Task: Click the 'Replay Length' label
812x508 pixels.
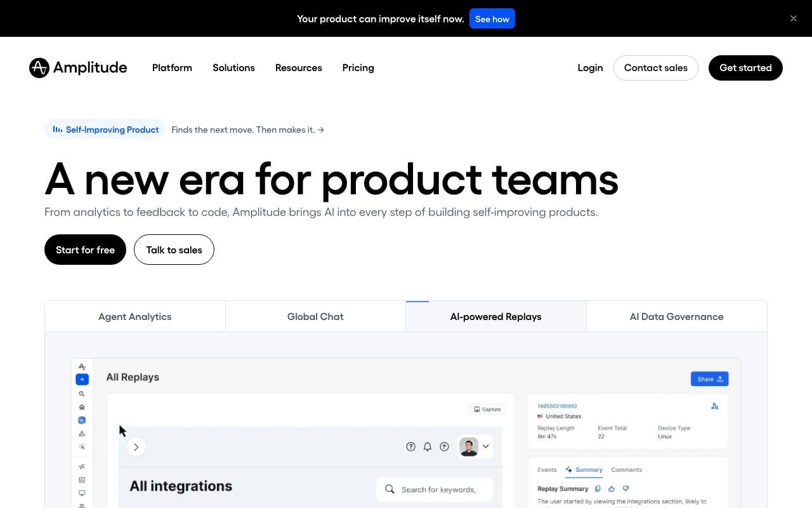Action: tap(556, 428)
